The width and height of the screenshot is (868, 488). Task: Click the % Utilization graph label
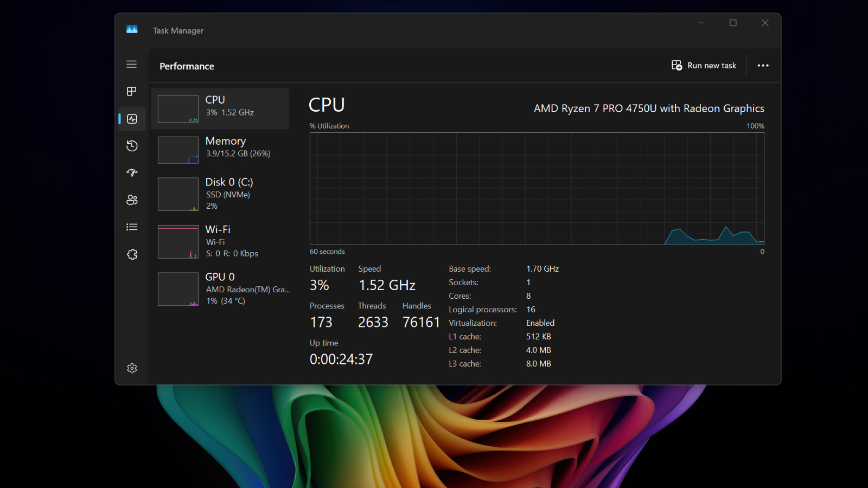(x=329, y=126)
